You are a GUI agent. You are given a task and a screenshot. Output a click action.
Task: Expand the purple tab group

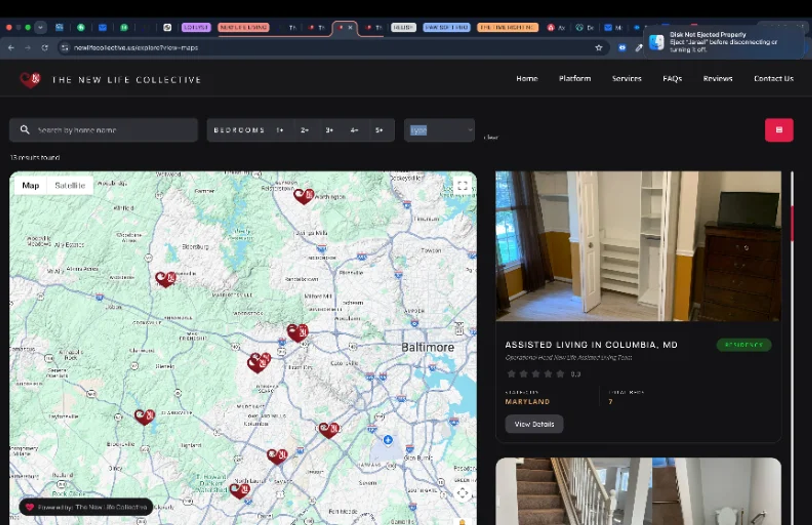196,27
